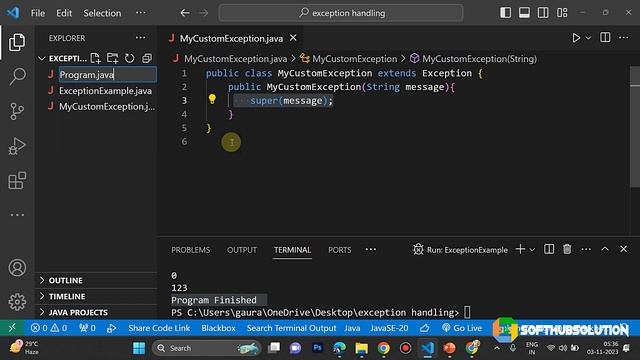Select the TERMINAL tab
This screenshot has height=360, width=640.
[292, 250]
